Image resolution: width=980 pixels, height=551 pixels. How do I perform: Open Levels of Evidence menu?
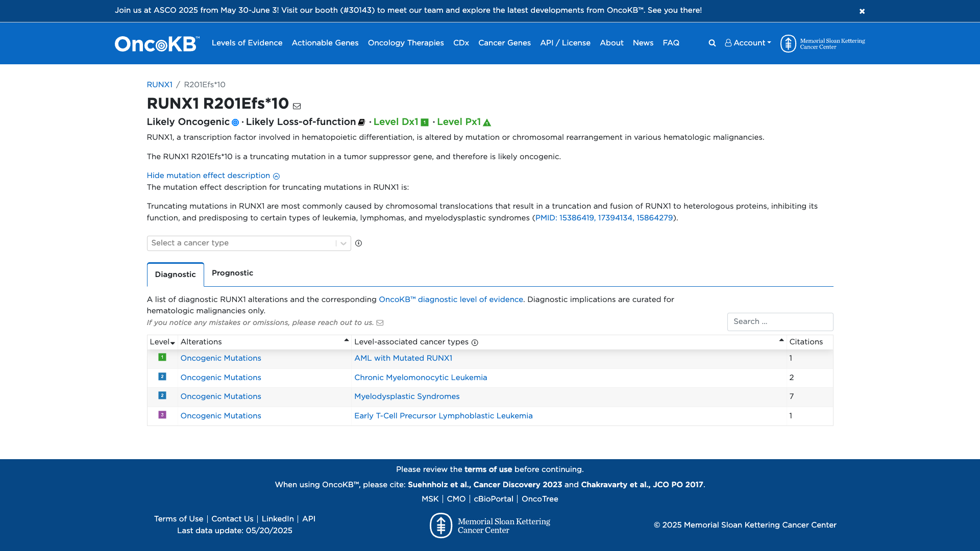247,43
